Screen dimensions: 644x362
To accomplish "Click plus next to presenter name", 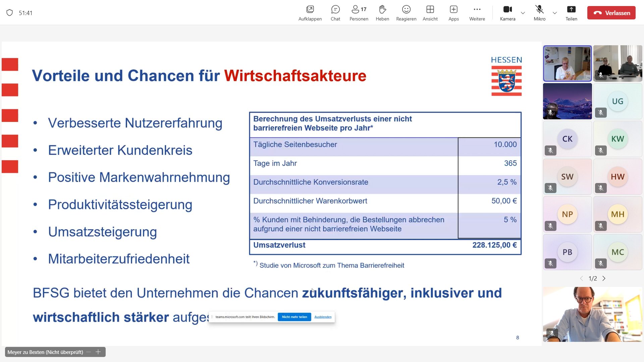I will pyautogui.click(x=98, y=352).
